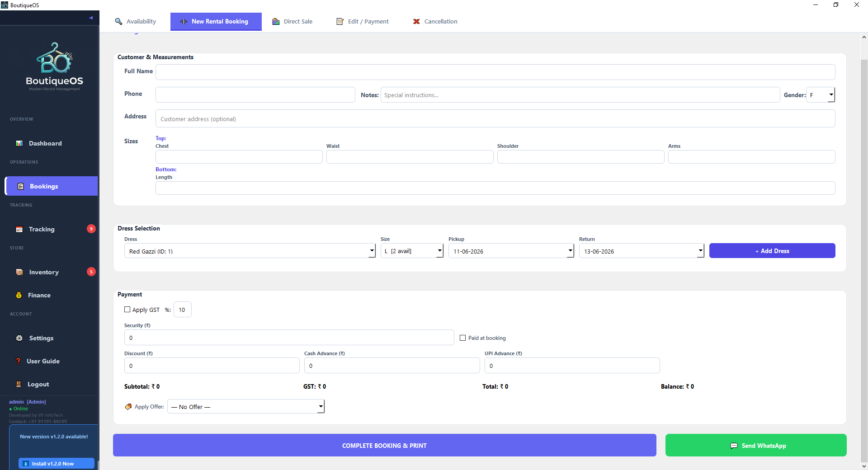This screenshot has width=868, height=470.
Task: Expand the Pickup date dropdown
Action: tap(511, 251)
